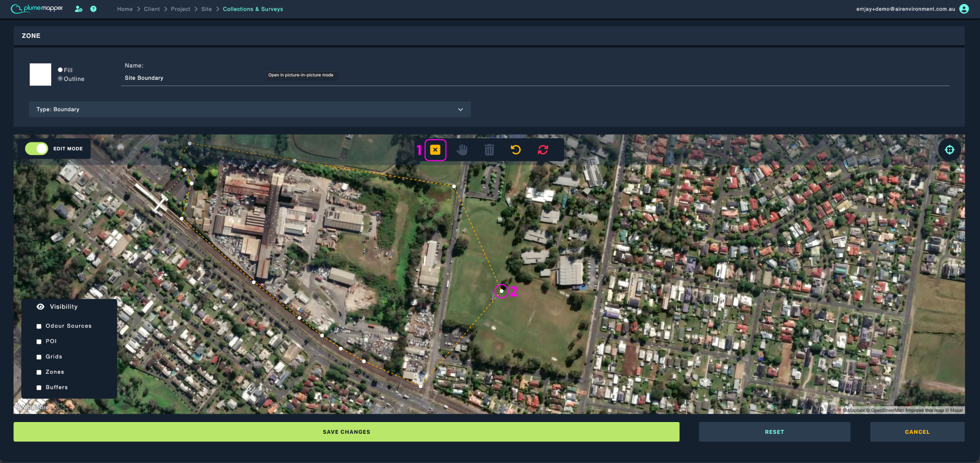Click the plume mapper logo
This screenshot has width=980, height=463.
tap(37, 9)
